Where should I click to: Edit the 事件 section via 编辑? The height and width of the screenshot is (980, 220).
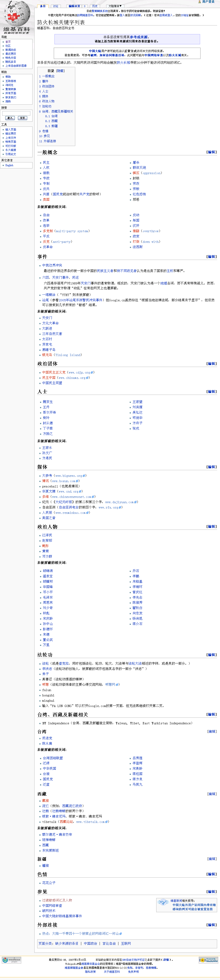212,257
